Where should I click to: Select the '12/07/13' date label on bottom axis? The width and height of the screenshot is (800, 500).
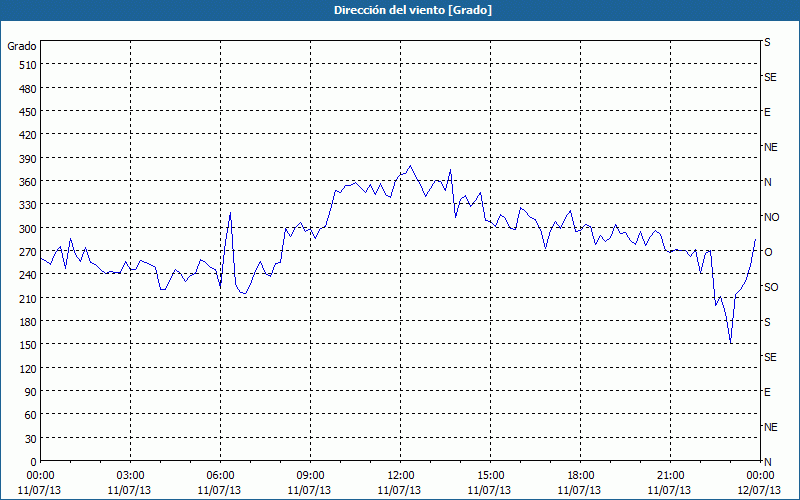coord(759,490)
